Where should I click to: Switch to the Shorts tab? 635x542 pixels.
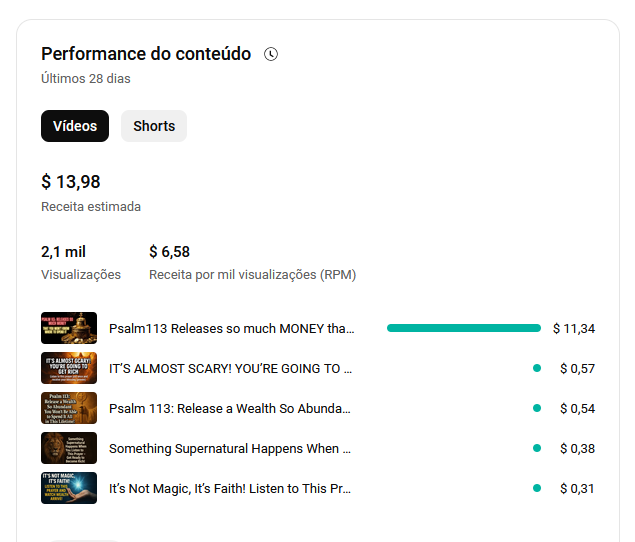[x=154, y=126]
